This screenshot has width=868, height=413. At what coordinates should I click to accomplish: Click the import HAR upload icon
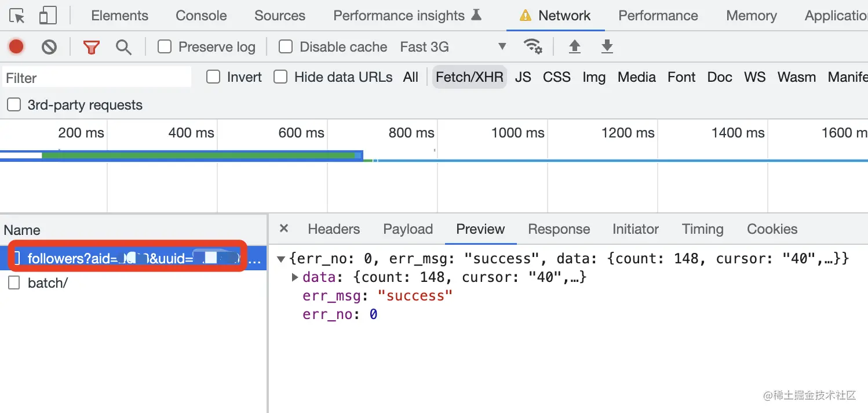(574, 46)
